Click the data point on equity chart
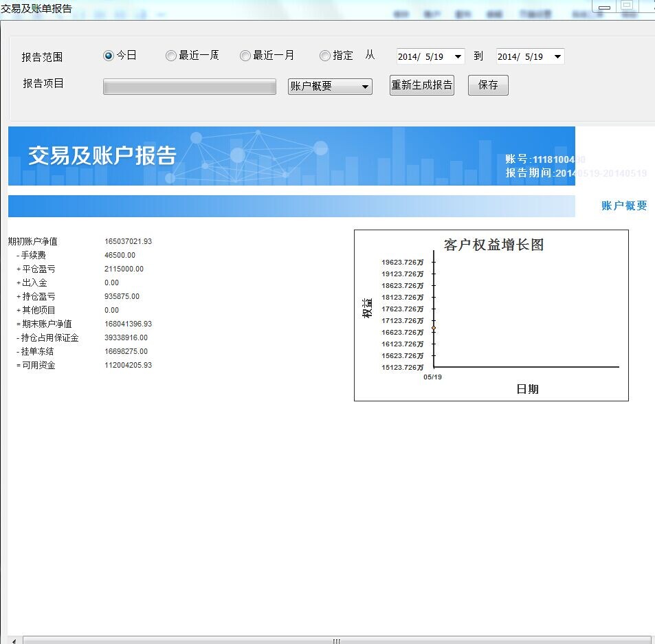This screenshot has width=655, height=644. tap(434, 329)
